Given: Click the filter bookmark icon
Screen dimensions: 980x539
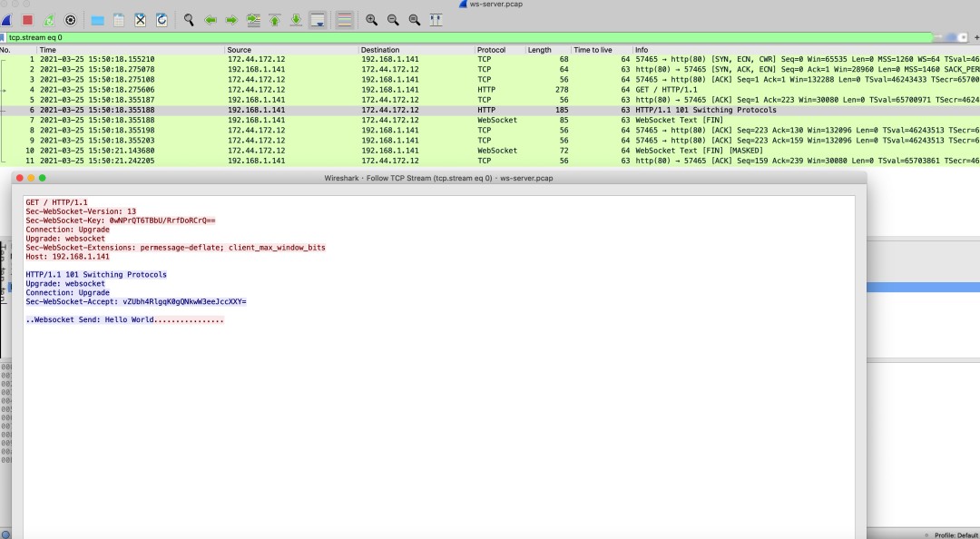Looking at the screenshot, I should tap(3, 37).
